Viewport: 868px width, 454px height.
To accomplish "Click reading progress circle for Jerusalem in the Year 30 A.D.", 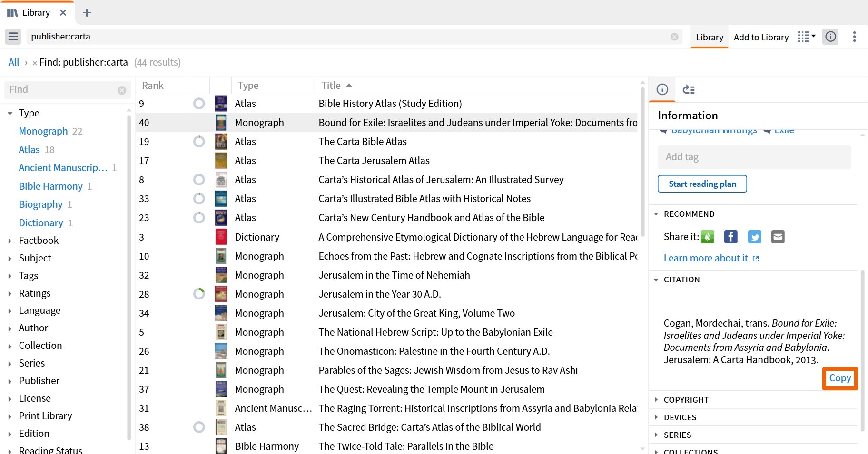I will [199, 294].
